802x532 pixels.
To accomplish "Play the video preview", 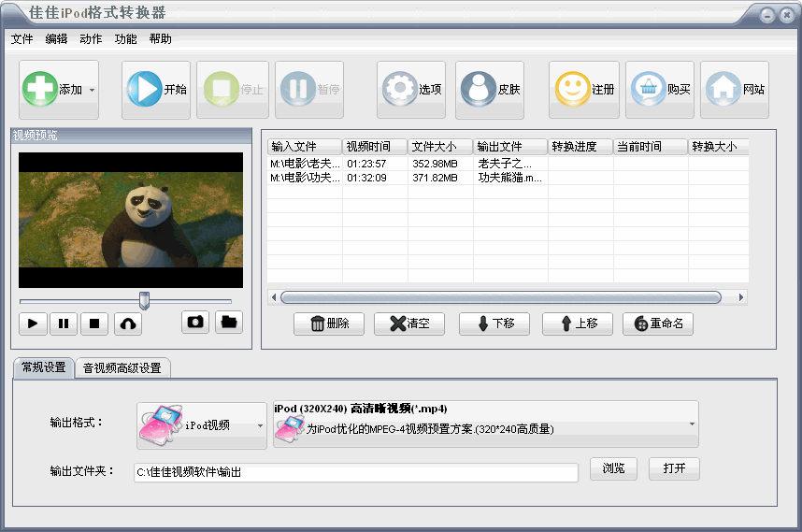I will pos(33,324).
